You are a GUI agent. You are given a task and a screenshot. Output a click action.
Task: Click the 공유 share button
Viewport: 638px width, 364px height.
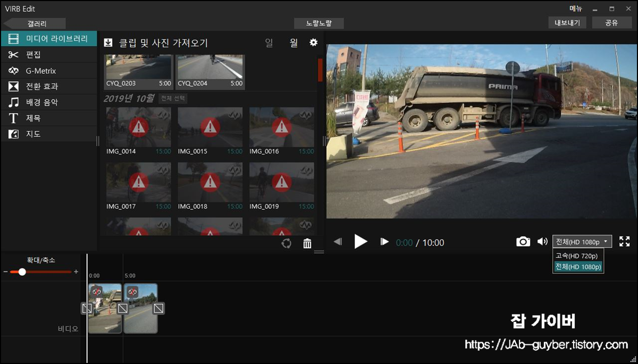click(x=611, y=23)
